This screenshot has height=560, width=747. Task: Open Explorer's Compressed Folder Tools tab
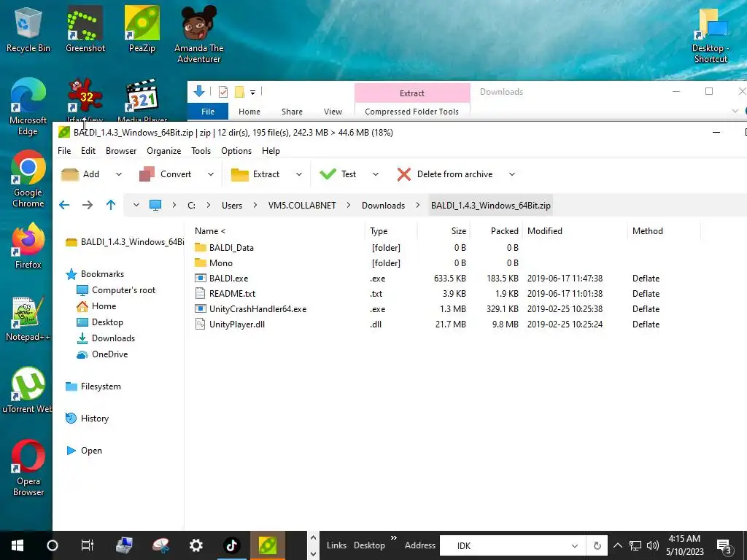point(411,112)
